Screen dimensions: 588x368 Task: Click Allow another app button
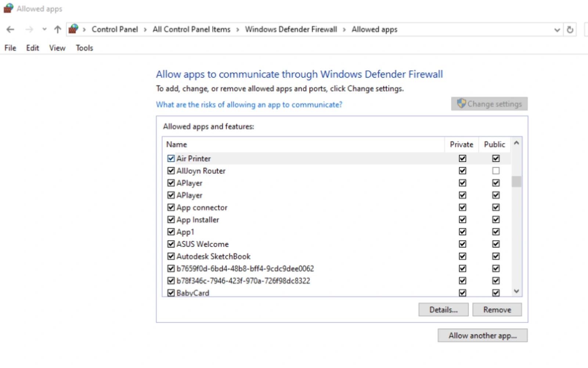483,335
